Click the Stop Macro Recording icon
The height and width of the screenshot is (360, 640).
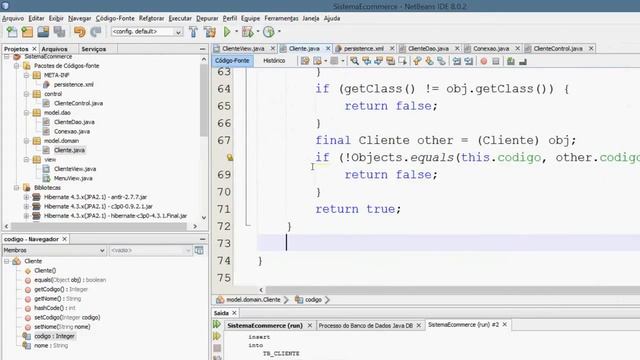496,61
